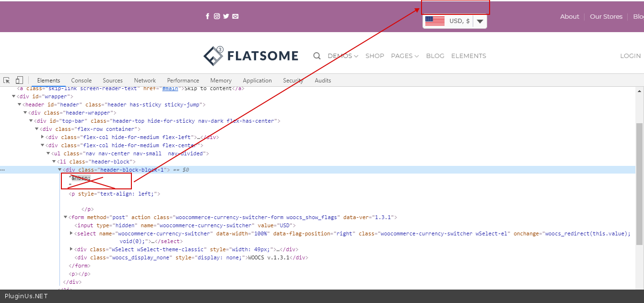644x303 pixels.
Task: Click the Flatsome logo
Action: [x=251, y=56]
